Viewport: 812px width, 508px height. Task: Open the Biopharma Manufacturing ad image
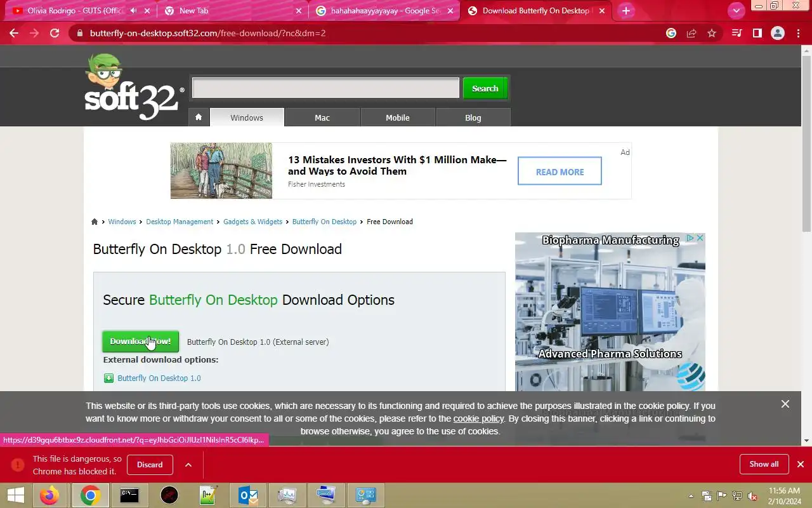click(x=610, y=312)
